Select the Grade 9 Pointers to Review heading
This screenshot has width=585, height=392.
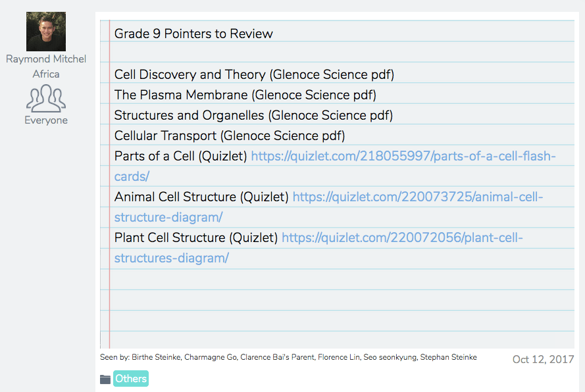coord(193,33)
